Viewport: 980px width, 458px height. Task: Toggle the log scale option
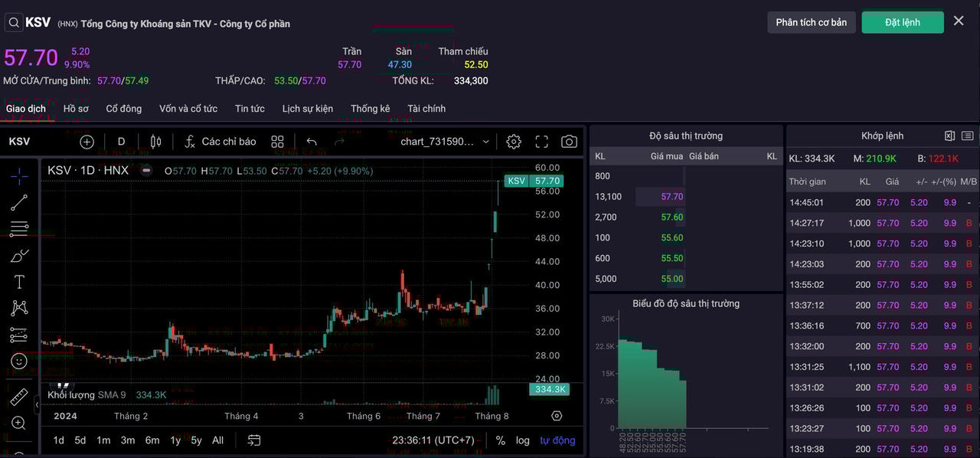522,440
